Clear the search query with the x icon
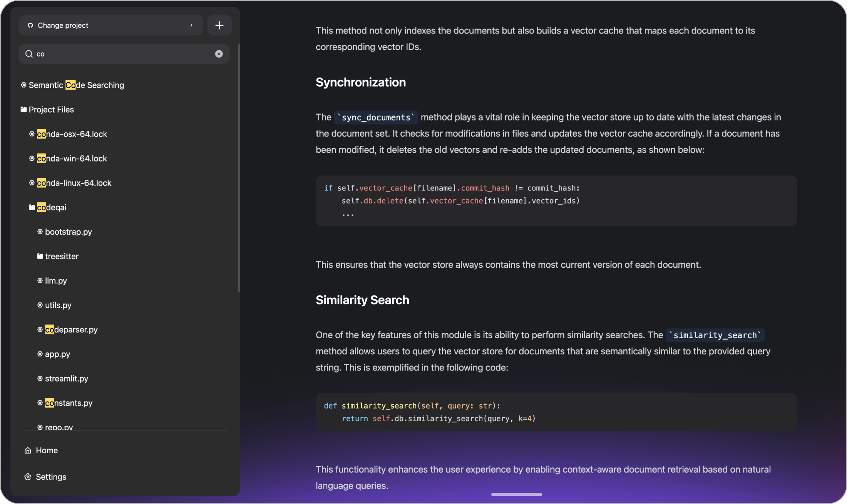 pos(219,53)
